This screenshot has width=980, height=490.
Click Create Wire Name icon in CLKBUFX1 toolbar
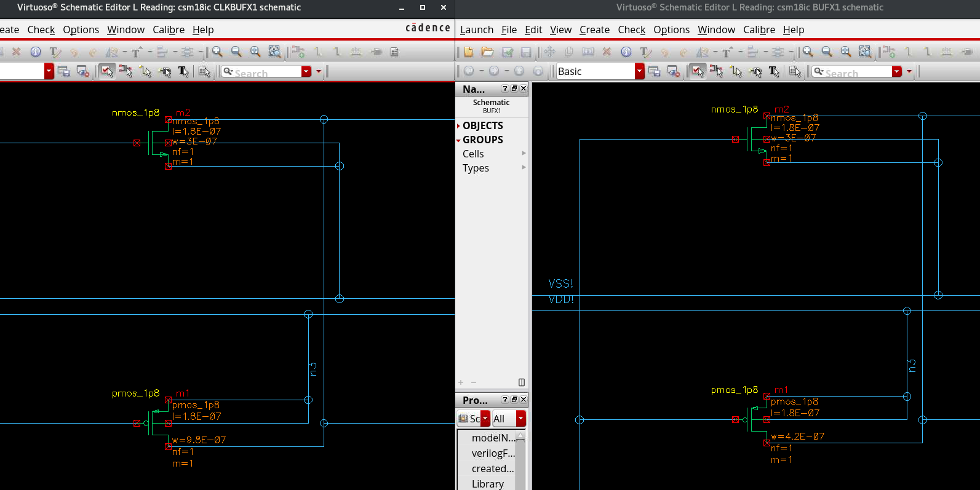pos(356,52)
